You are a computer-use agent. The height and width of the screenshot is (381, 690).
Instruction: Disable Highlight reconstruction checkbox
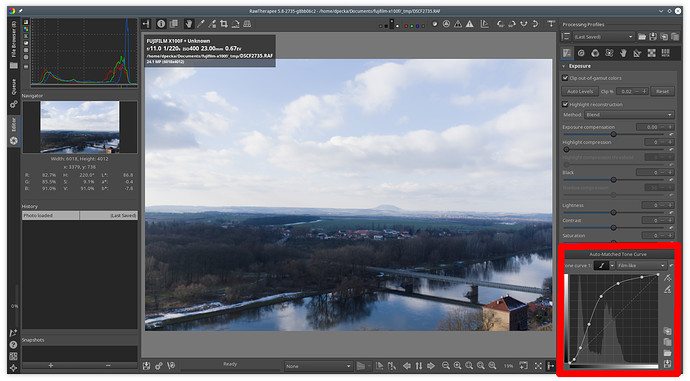click(565, 104)
